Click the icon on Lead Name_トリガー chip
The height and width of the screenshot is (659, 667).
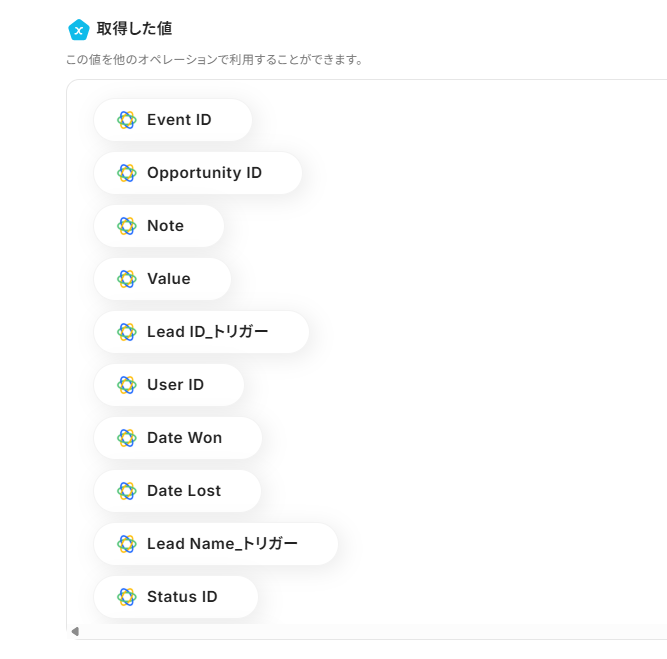tap(127, 544)
